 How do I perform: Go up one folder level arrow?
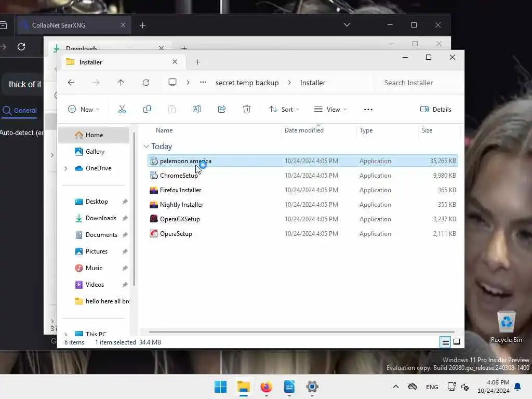tap(121, 83)
